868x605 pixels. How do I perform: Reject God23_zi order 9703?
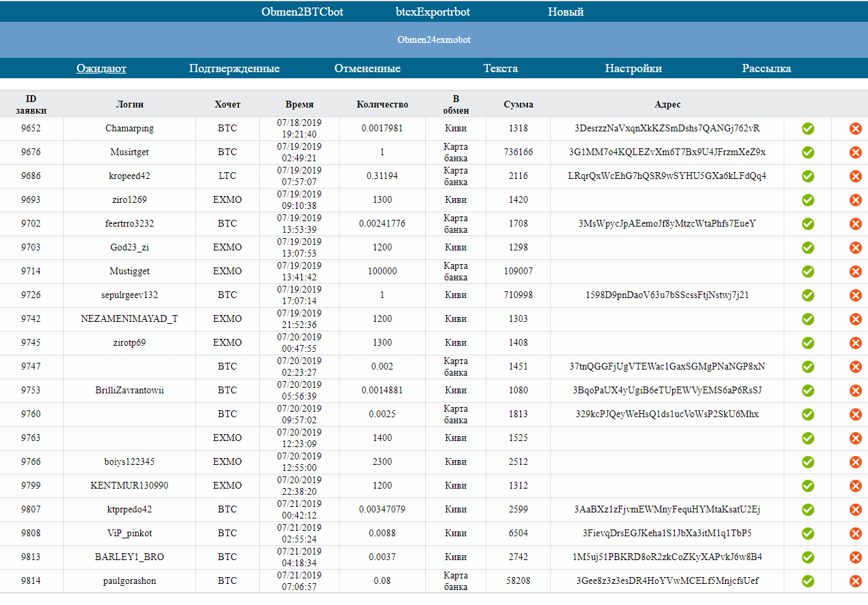[x=856, y=248]
